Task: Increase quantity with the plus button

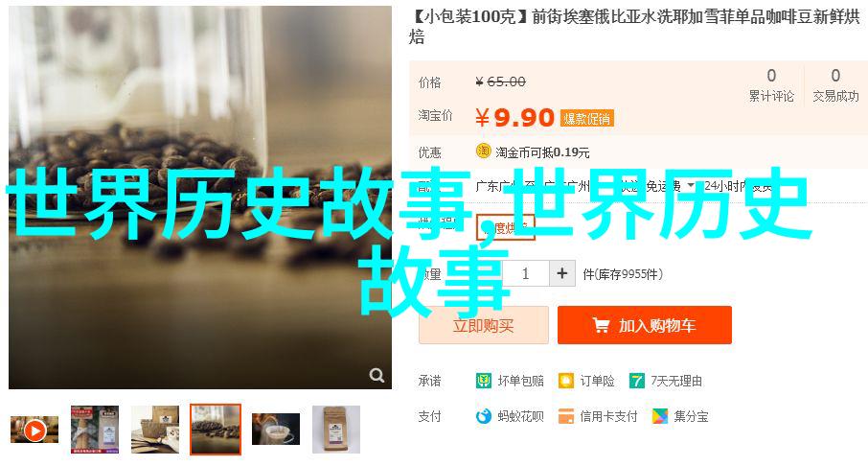Action: pyautogui.click(x=561, y=273)
